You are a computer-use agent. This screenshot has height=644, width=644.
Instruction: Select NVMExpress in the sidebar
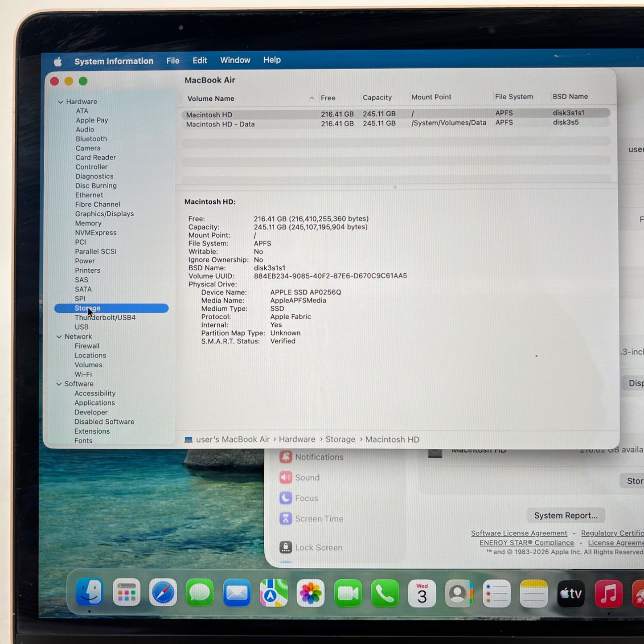tap(96, 233)
